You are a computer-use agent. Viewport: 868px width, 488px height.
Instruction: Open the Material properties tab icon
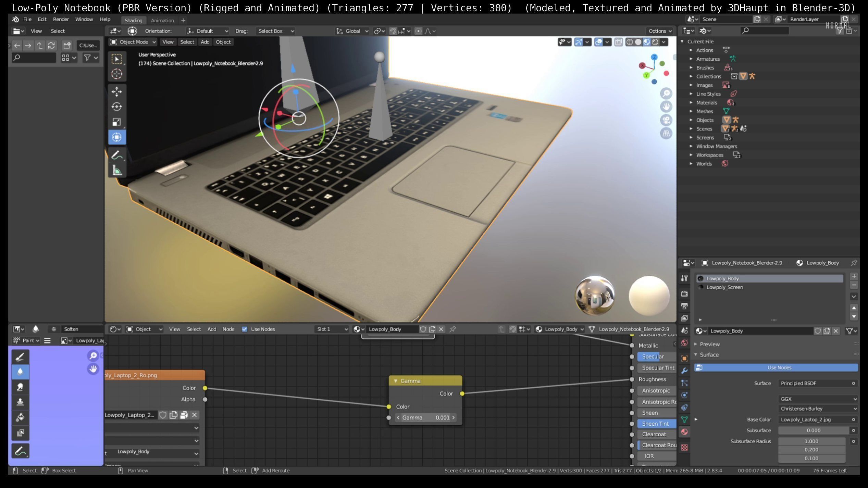point(684,432)
